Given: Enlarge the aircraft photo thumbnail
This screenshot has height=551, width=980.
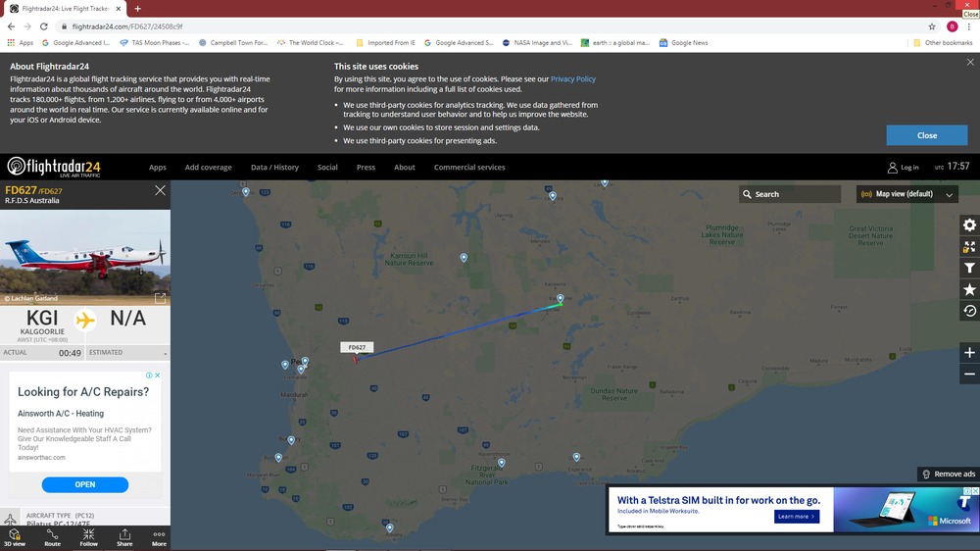Looking at the screenshot, I should (x=160, y=298).
